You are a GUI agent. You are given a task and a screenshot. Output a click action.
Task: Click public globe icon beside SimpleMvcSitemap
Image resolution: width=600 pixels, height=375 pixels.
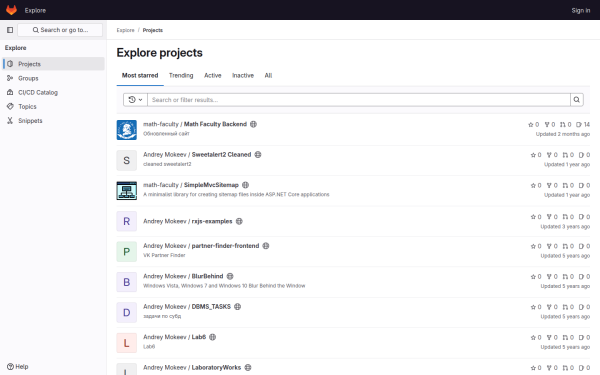[x=245, y=185]
